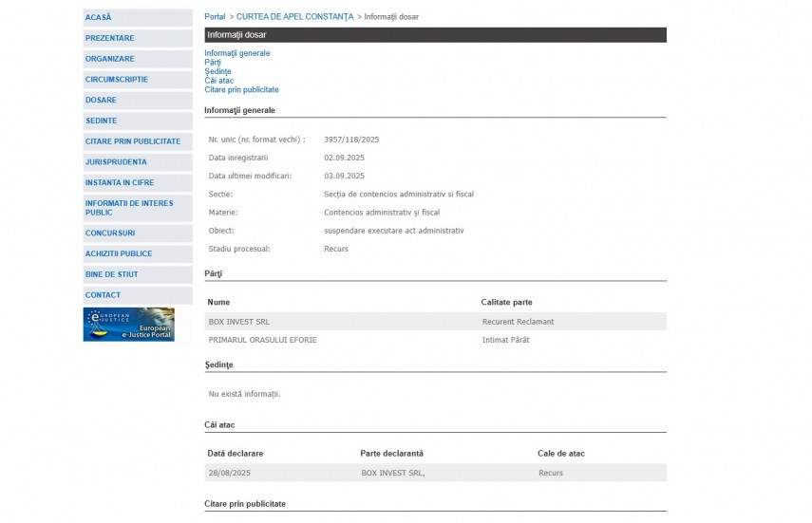This screenshot has height=523, width=812.
Task: Select PRIMARUL ORASULUI EFORIE party row
Action: [435, 340]
